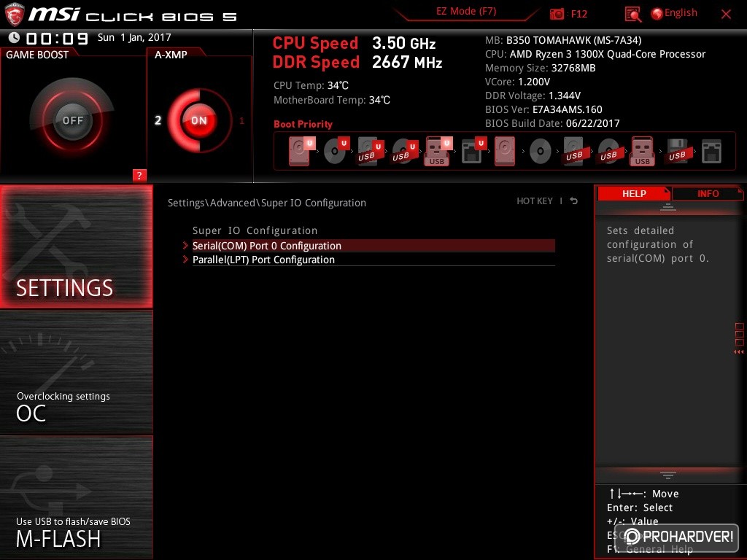Image resolution: width=747 pixels, height=560 pixels.
Task: Click the CPU Speed 3.50 GHz value
Action: tap(404, 43)
